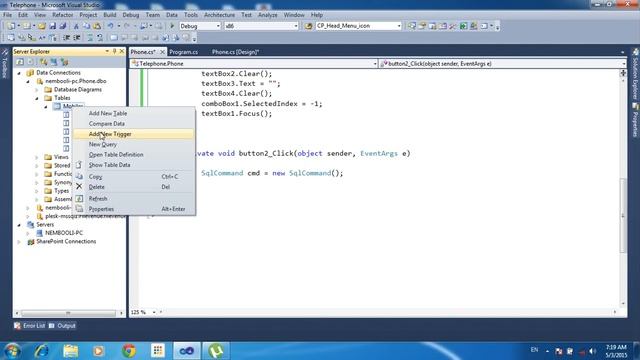
Task: Select the NEMBOOLI-PC server node
Action: [64, 233]
